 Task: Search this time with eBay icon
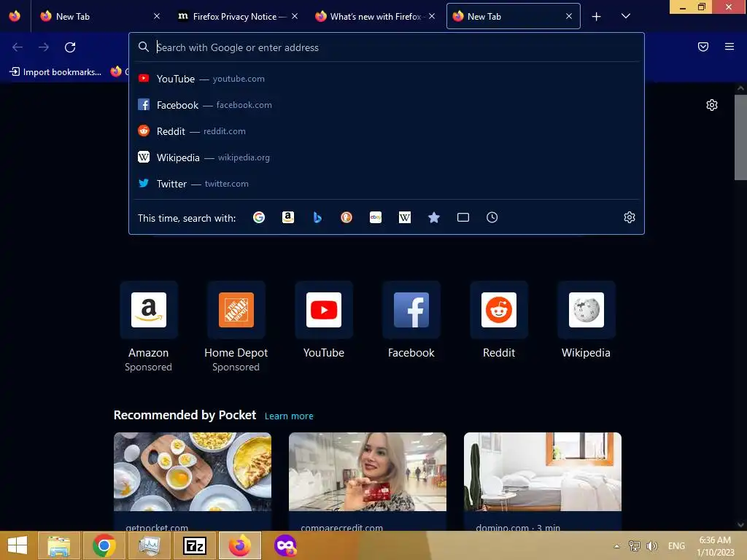pyautogui.click(x=376, y=217)
